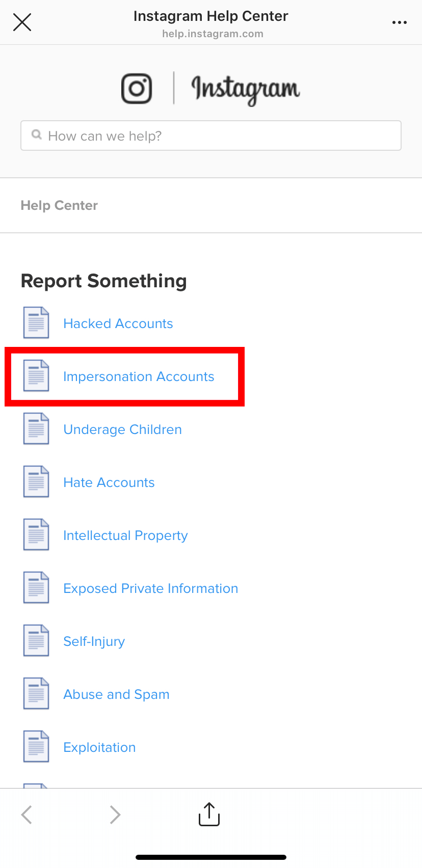The image size is (422, 868).
Task: Open the Abuse and Spam article
Action: pyautogui.click(x=116, y=694)
